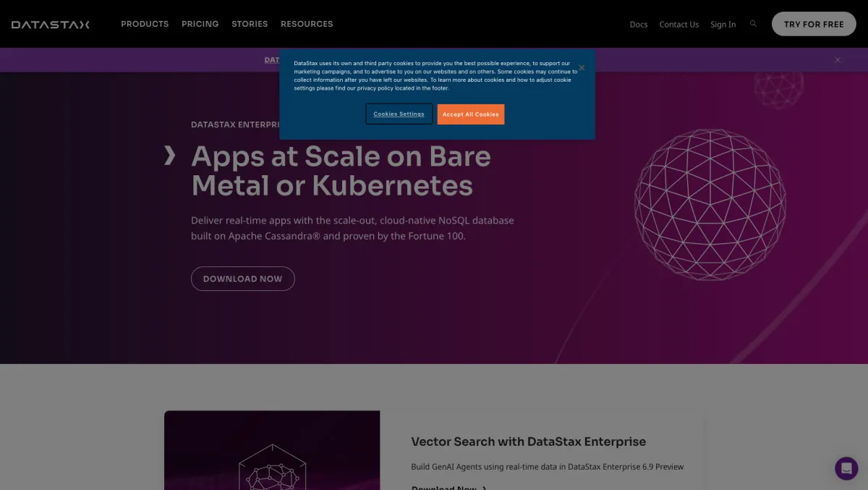Click the hero headline Apps at Scale
The width and height of the screenshot is (868, 490).
coord(341,171)
